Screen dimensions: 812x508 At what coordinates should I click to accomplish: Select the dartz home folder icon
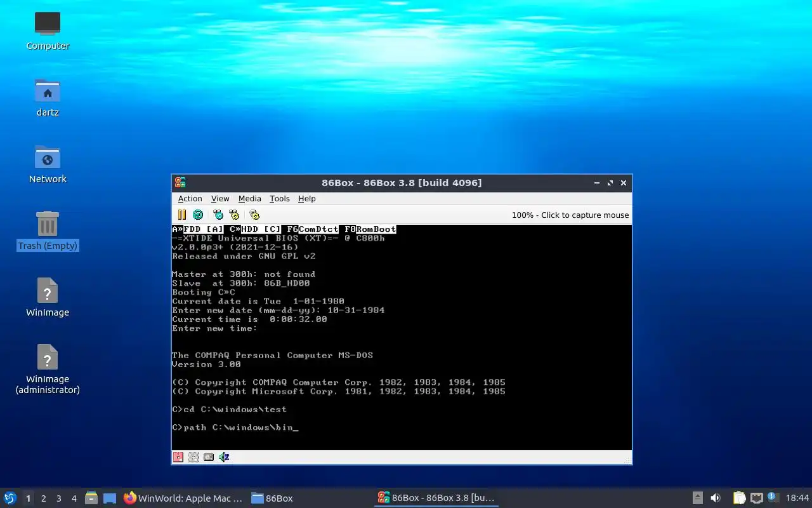(x=48, y=97)
